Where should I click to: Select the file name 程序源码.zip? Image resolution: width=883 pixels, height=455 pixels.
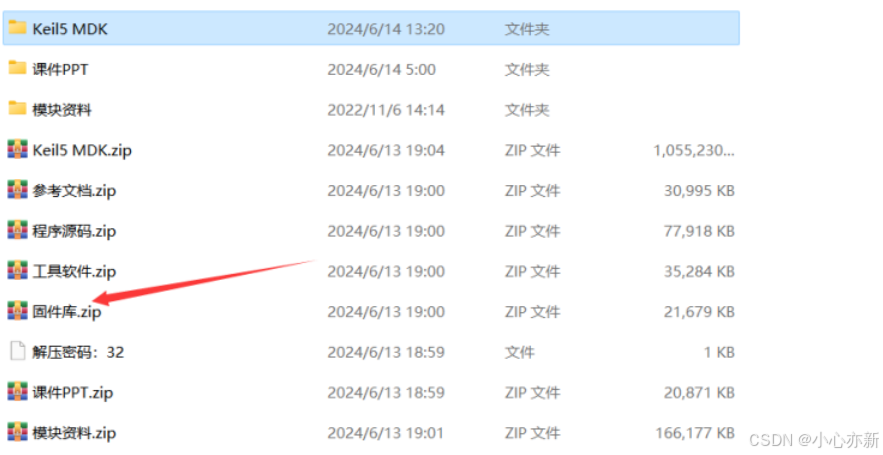pyautogui.click(x=74, y=231)
